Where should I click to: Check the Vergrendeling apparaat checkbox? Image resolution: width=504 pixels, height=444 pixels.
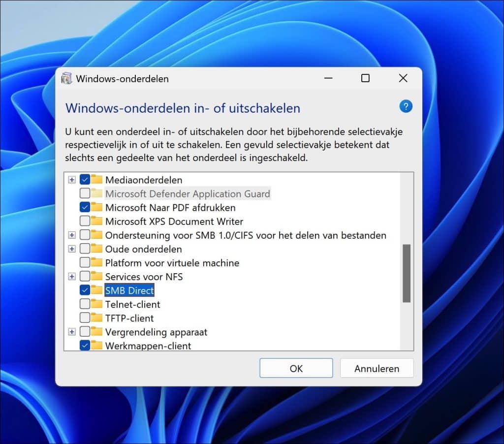tap(85, 331)
